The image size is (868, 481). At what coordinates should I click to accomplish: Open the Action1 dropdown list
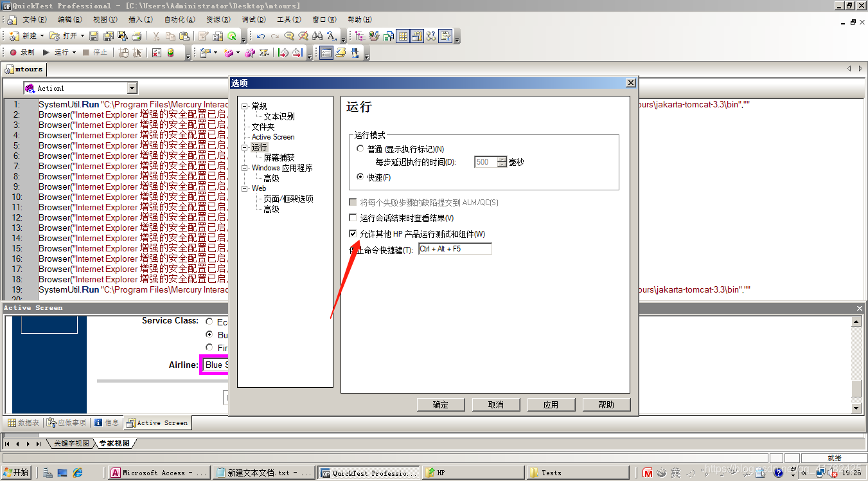pos(132,88)
